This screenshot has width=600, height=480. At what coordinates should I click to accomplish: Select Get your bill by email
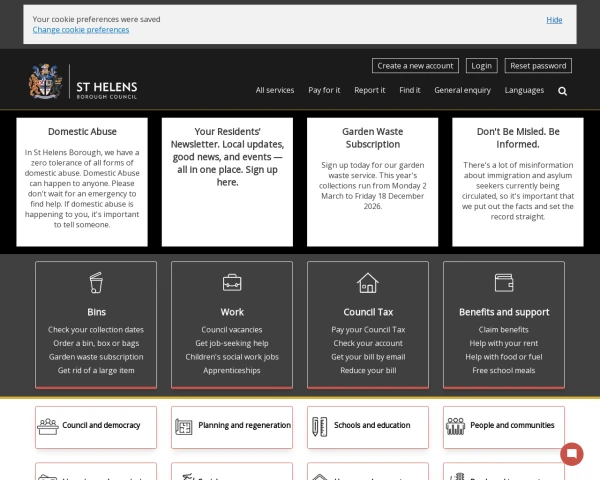[x=368, y=357]
